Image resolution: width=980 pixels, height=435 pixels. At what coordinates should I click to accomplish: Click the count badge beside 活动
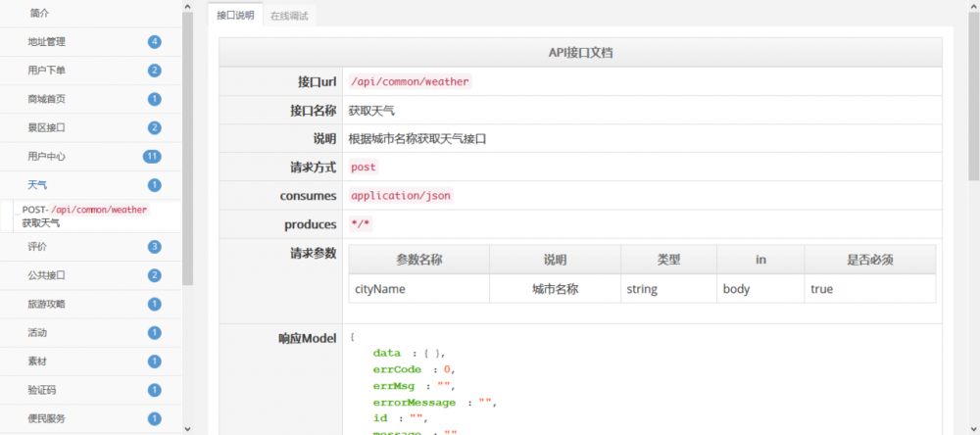click(155, 333)
